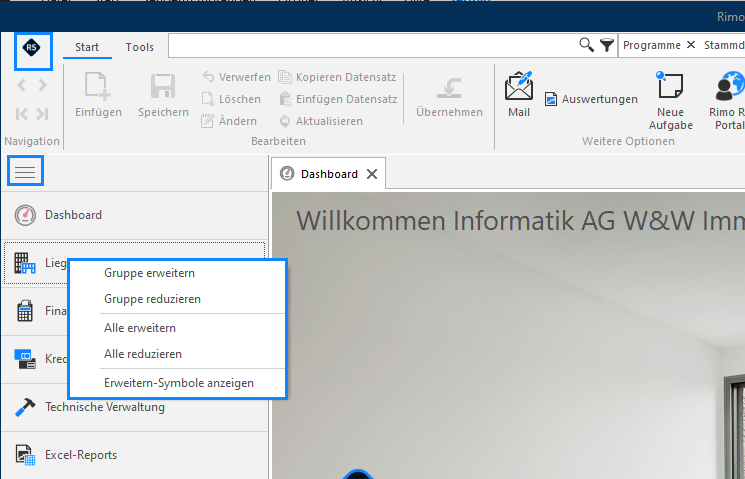This screenshot has height=479, width=745.
Task: Open Technische Verwaltung in sidebar
Action: point(135,407)
